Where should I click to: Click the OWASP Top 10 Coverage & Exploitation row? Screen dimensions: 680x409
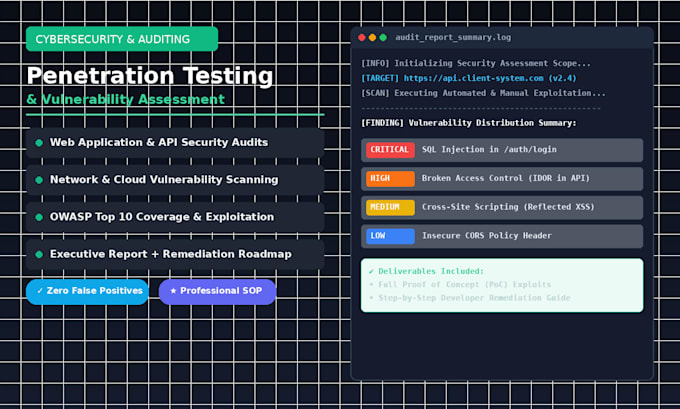[175, 217]
